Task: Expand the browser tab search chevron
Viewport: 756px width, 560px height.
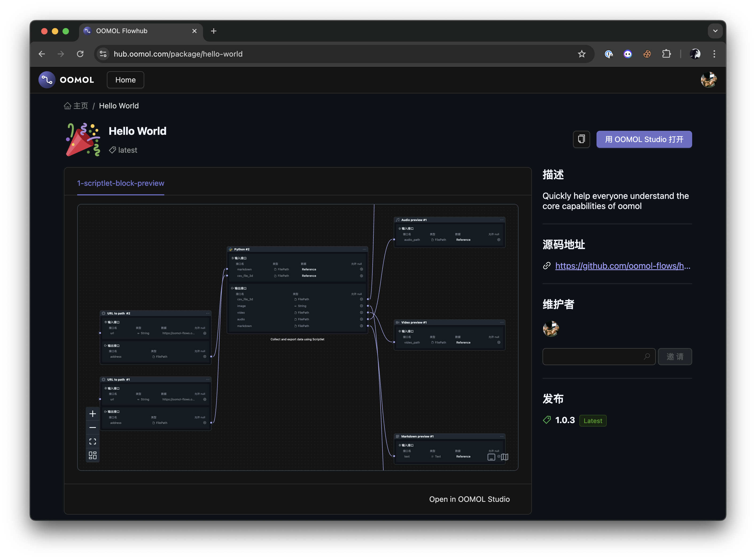Action: 715,31
